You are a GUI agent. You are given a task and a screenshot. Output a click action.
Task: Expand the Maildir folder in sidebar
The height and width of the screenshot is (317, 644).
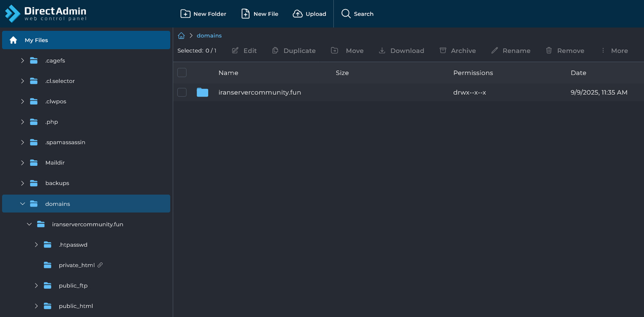click(x=23, y=163)
